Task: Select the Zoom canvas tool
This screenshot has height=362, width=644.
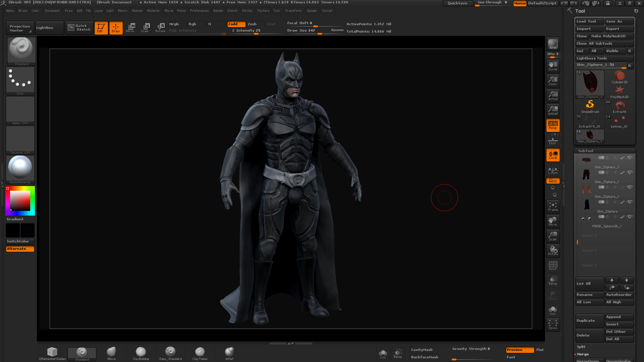Action: pos(553,81)
